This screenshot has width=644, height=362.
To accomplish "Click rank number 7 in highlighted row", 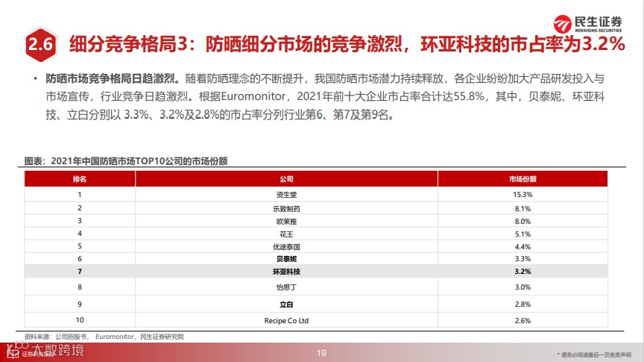I will [80, 272].
